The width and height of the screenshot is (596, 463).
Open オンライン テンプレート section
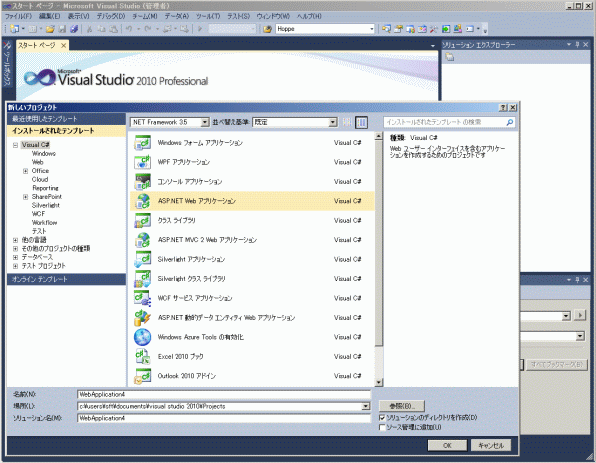point(66,279)
